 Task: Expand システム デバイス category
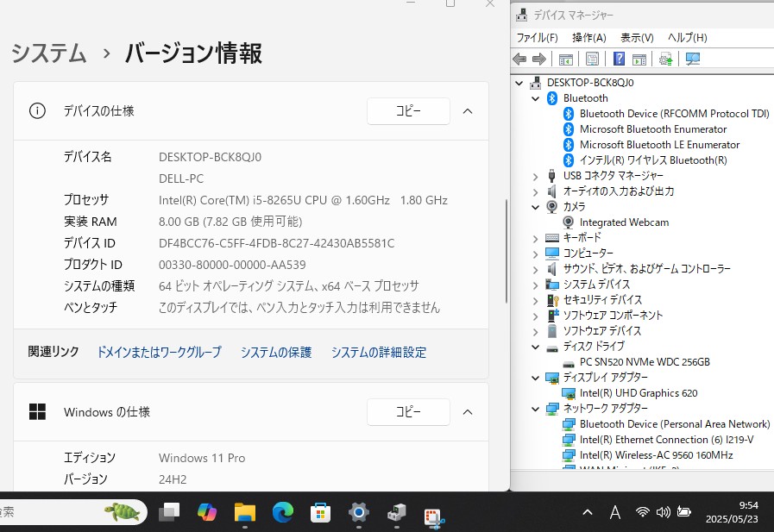(535, 285)
